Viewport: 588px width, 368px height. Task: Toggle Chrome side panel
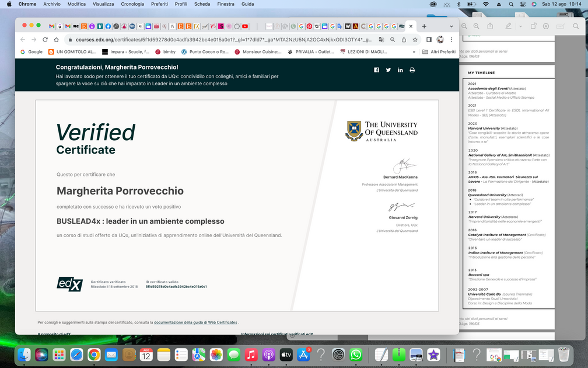point(429,40)
